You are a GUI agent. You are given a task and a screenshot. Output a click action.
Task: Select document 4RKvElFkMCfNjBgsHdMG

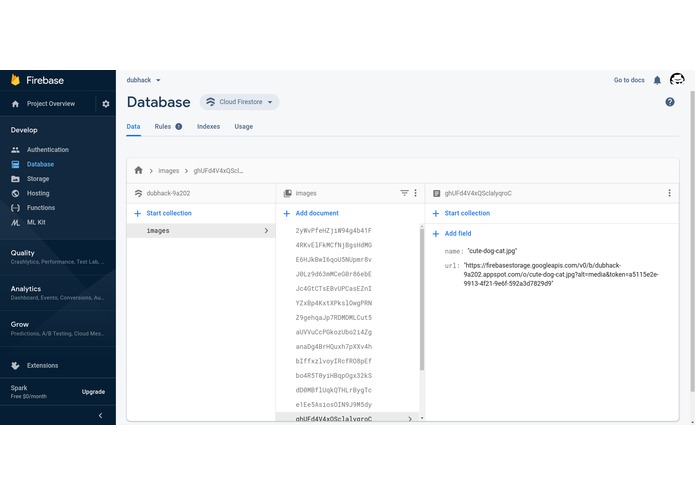(333, 245)
